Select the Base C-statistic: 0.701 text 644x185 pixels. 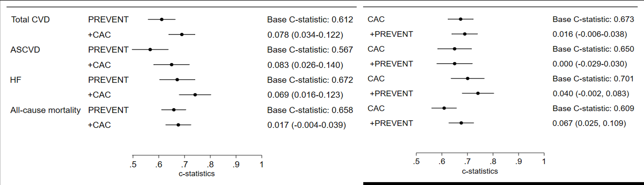pos(593,79)
